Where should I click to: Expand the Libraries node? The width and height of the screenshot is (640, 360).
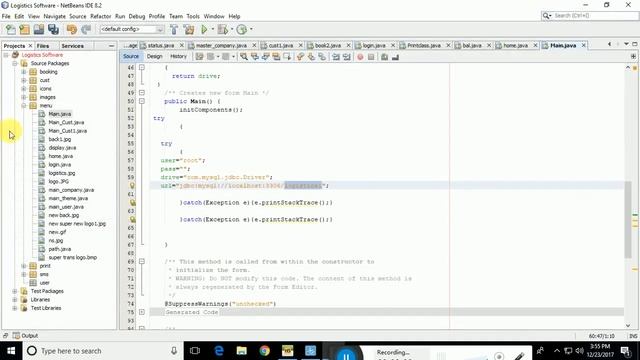coord(15,300)
